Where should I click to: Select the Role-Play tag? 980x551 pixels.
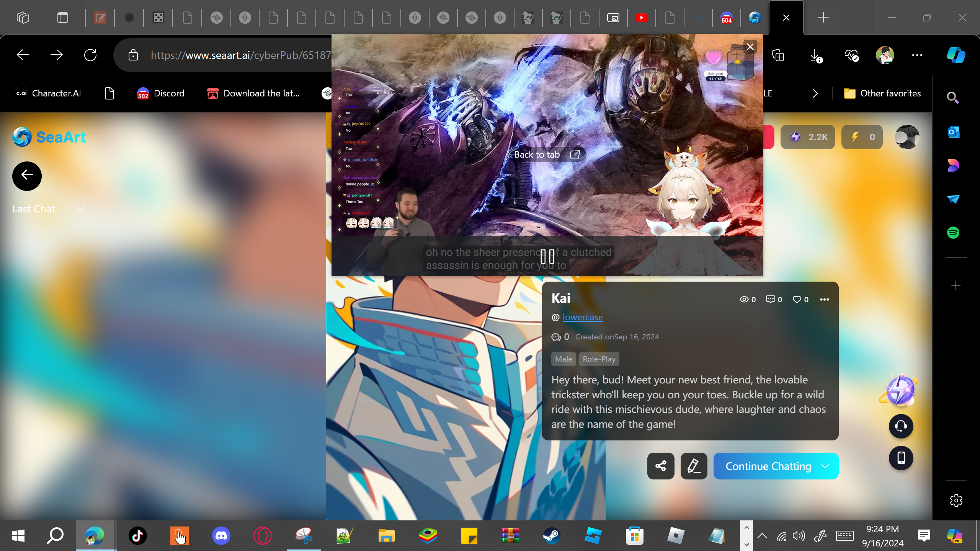[x=599, y=359]
